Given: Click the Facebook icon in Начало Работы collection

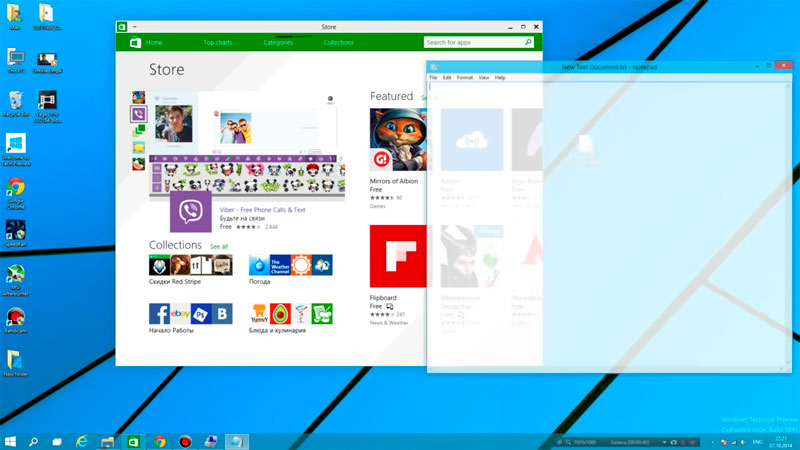Looking at the screenshot, I should (x=159, y=314).
